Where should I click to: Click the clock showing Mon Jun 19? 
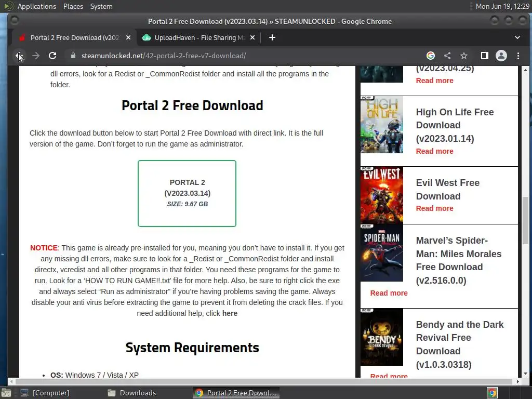502,6
